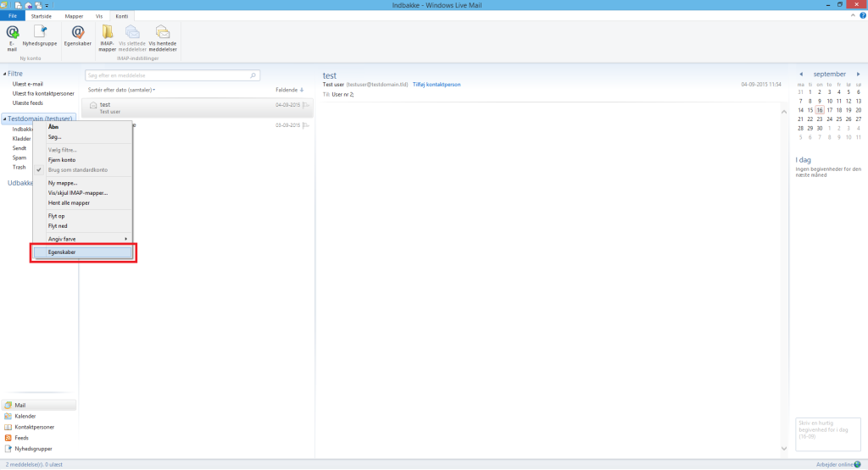Add a Nyhedsgruppe account
Viewport: 868px width, 470px height.
[x=40, y=36]
